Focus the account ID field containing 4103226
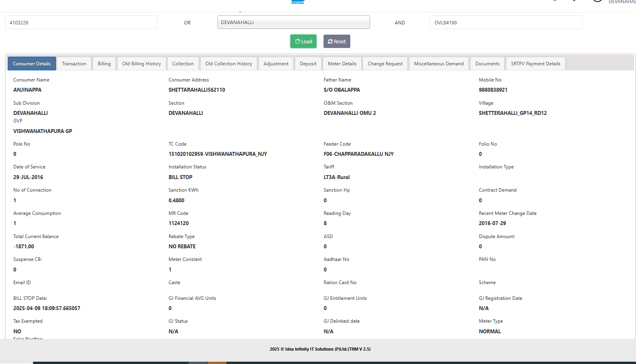 [81, 22]
